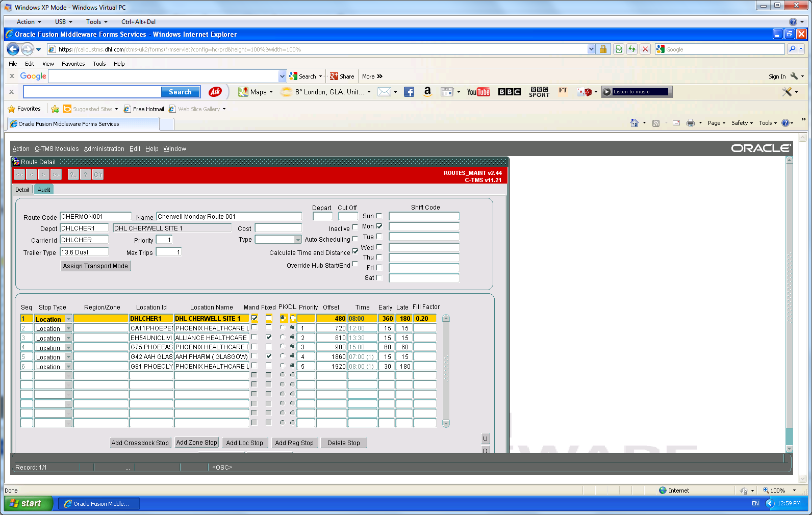Click the Add Crossdock Stop button
Screen dimensions: 812x515
(140, 443)
